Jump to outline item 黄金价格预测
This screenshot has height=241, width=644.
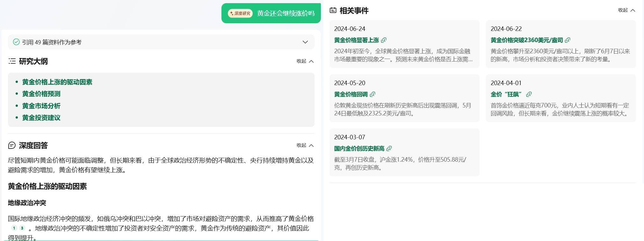pos(41,94)
